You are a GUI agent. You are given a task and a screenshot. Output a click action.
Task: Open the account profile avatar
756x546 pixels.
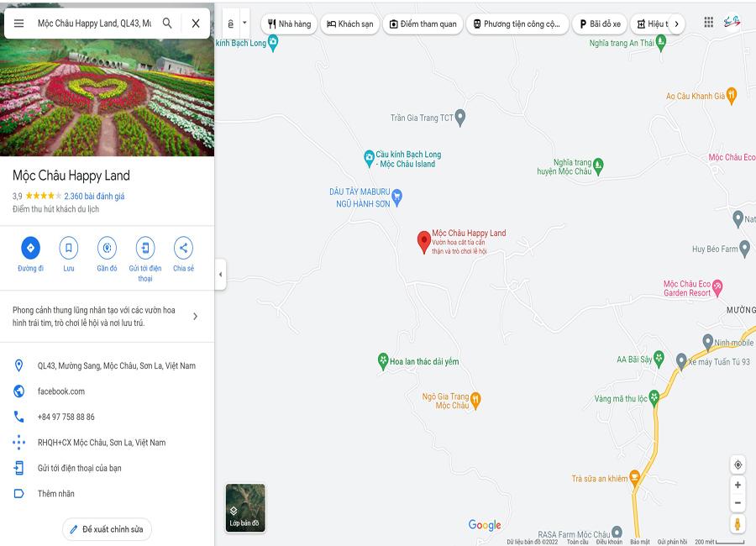point(732,22)
